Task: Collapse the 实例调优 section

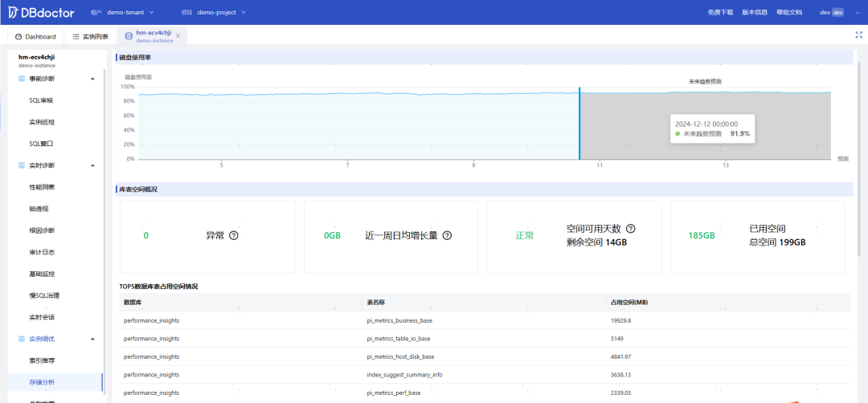Action: click(x=92, y=339)
